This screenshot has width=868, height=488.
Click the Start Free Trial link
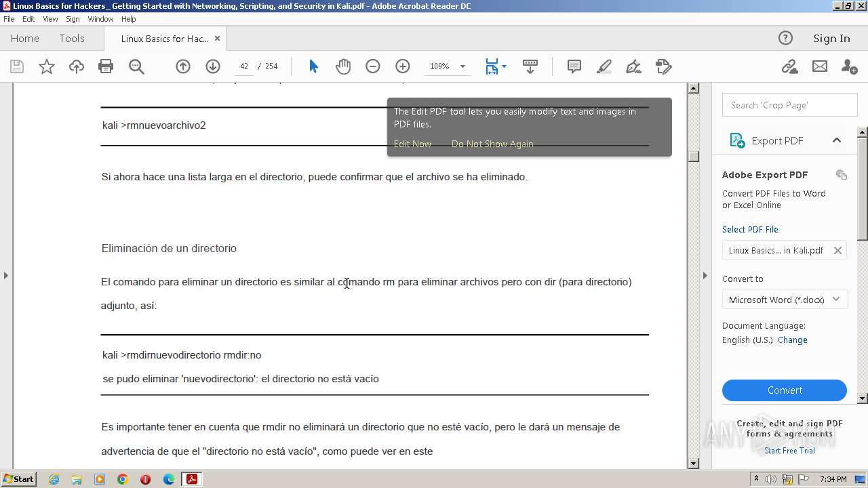pos(789,451)
